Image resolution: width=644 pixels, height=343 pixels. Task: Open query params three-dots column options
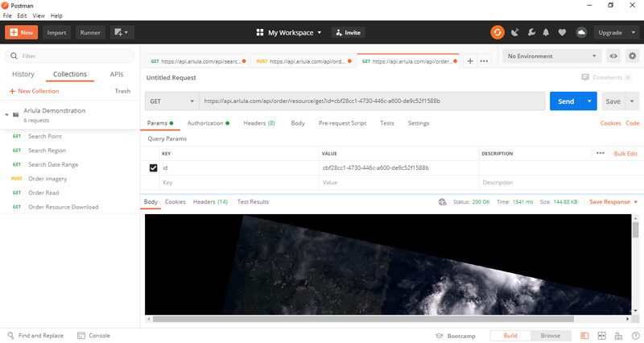[x=600, y=153]
